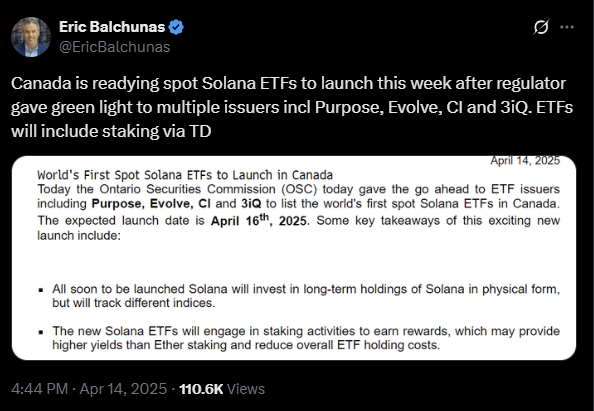Open the 110.6K Views count

[x=222, y=389]
